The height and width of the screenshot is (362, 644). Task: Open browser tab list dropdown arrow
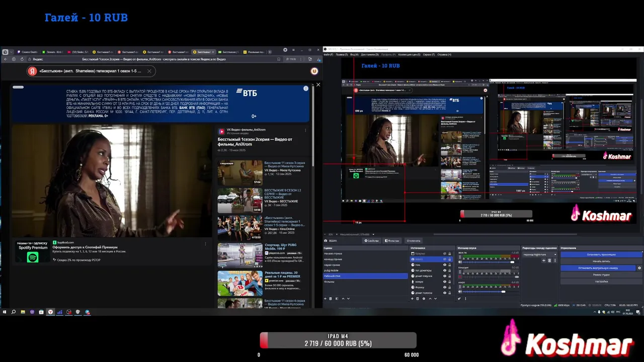click(11, 52)
